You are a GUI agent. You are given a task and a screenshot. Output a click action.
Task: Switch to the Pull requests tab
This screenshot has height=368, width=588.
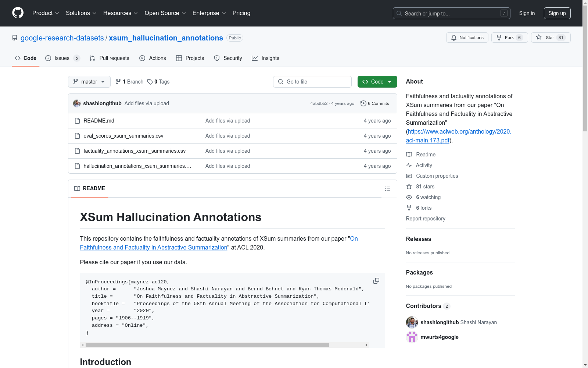(109, 58)
